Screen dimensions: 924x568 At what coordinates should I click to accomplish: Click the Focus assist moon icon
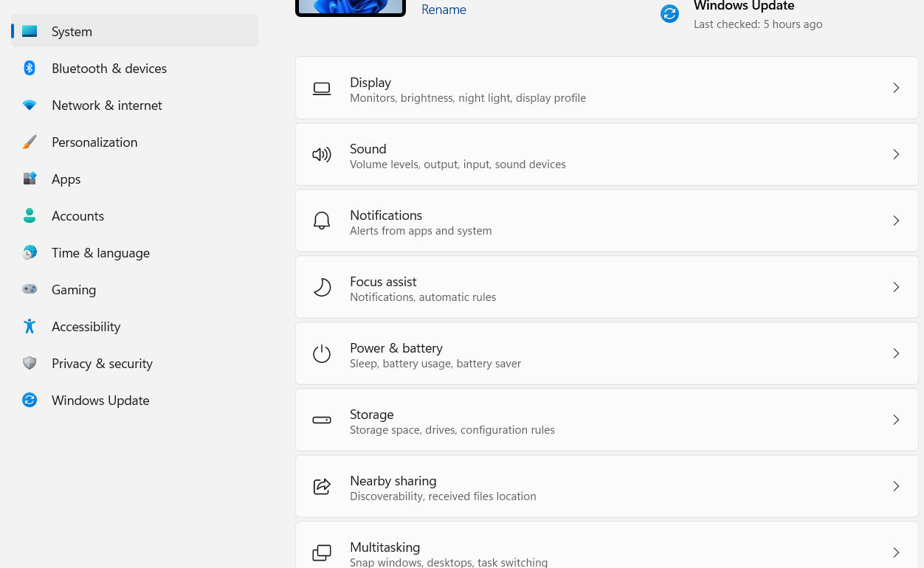tap(322, 287)
